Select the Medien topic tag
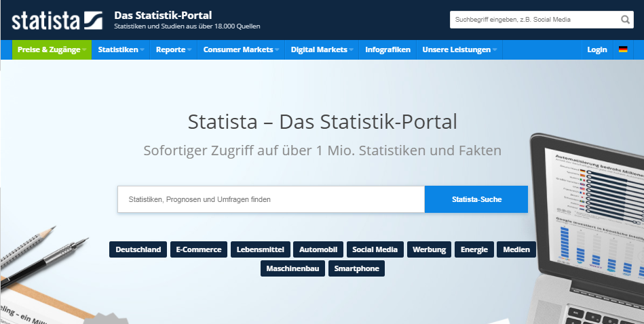This screenshot has height=324, width=644. tap(516, 249)
